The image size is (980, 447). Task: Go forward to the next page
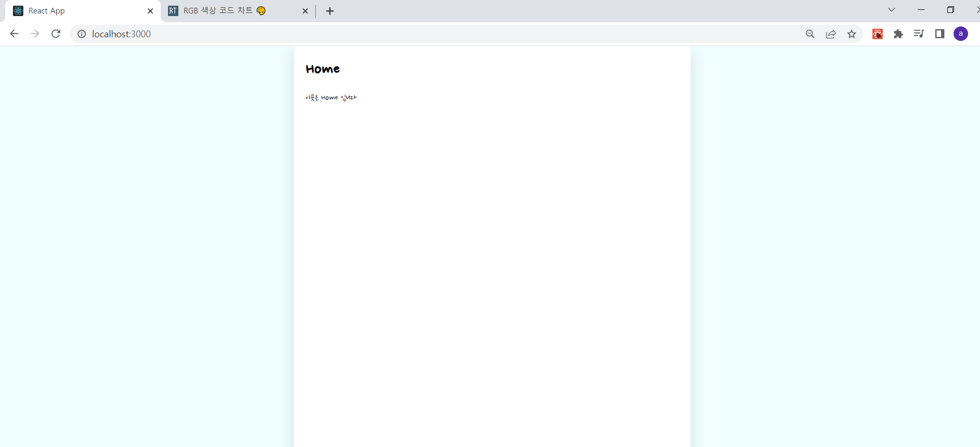35,34
